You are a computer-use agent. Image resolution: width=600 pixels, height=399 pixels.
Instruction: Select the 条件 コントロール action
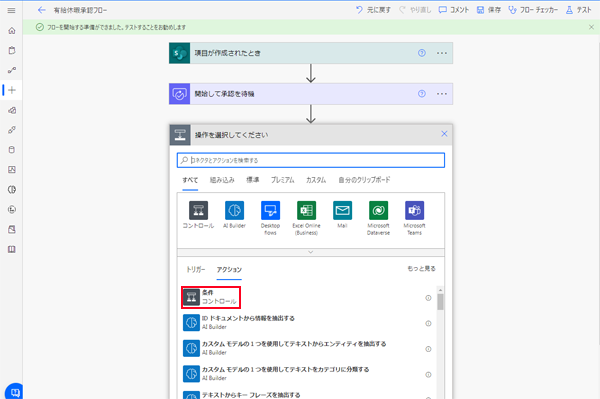211,297
